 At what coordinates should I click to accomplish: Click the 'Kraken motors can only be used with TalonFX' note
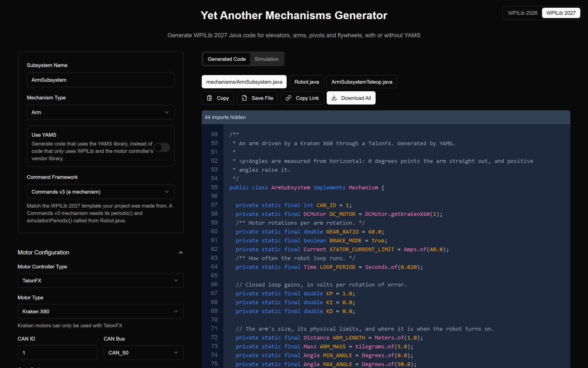[70, 326]
